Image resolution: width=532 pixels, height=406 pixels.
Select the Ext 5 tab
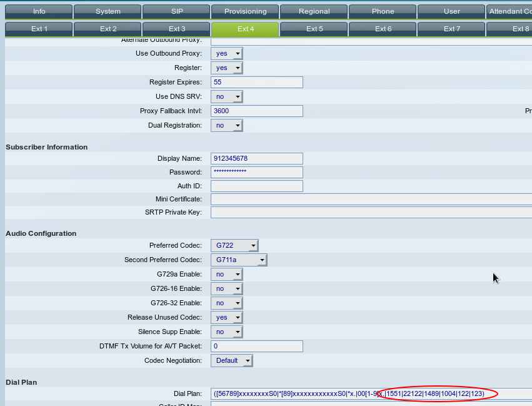pyautogui.click(x=314, y=29)
